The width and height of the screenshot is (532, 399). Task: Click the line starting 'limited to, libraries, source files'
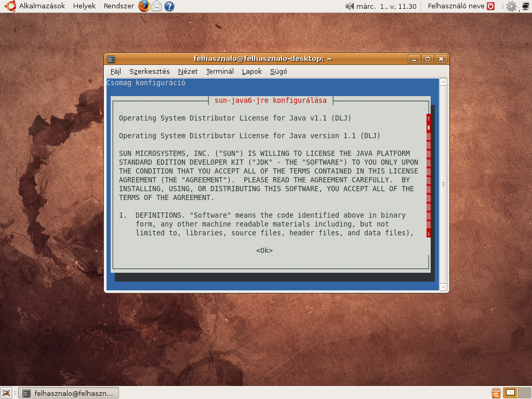(275, 233)
